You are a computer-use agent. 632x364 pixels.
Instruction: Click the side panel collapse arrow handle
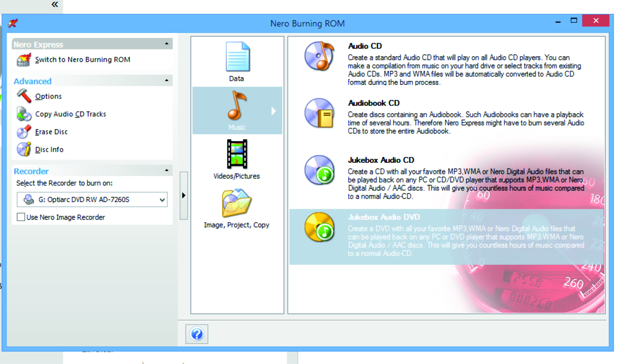pyautogui.click(x=184, y=196)
